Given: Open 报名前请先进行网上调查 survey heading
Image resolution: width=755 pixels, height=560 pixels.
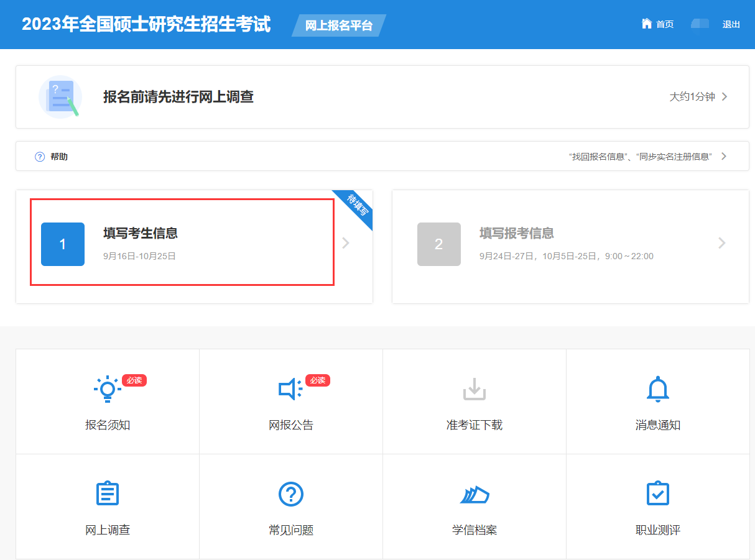Looking at the screenshot, I should point(178,97).
